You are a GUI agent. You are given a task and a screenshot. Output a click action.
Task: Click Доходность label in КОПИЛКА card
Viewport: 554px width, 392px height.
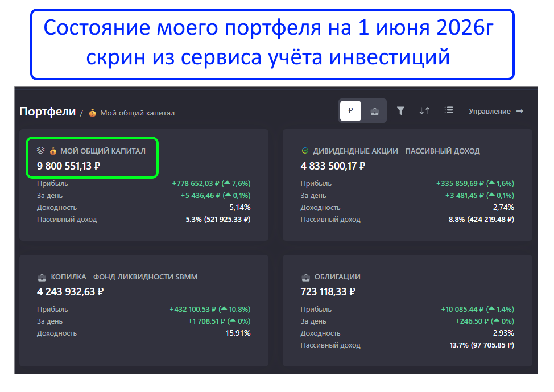point(57,333)
